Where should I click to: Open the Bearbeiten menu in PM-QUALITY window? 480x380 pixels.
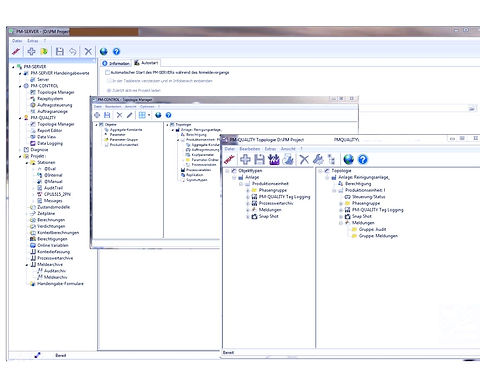click(x=250, y=149)
